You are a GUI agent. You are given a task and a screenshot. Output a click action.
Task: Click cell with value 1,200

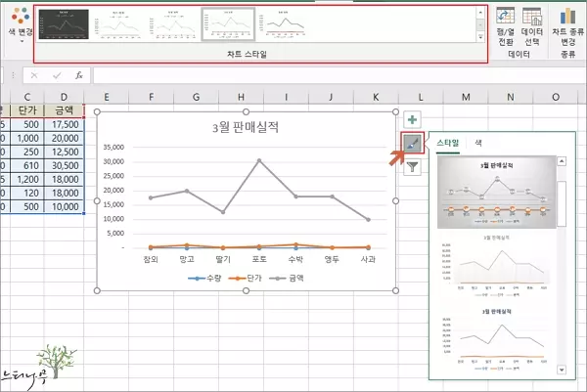27,180
